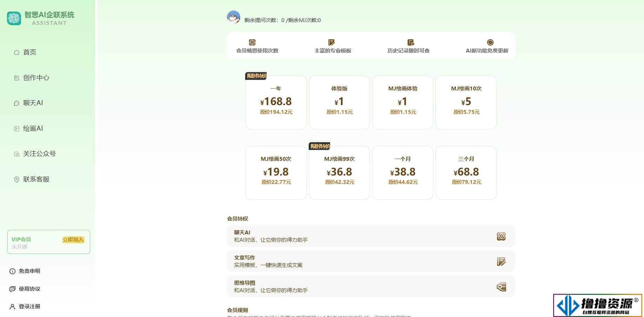Image resolution: width=644 pixels, height=317 pixels.
Task: Click 原价42.32元 on MJ绘画99次 card
Action: coord(340,182)
